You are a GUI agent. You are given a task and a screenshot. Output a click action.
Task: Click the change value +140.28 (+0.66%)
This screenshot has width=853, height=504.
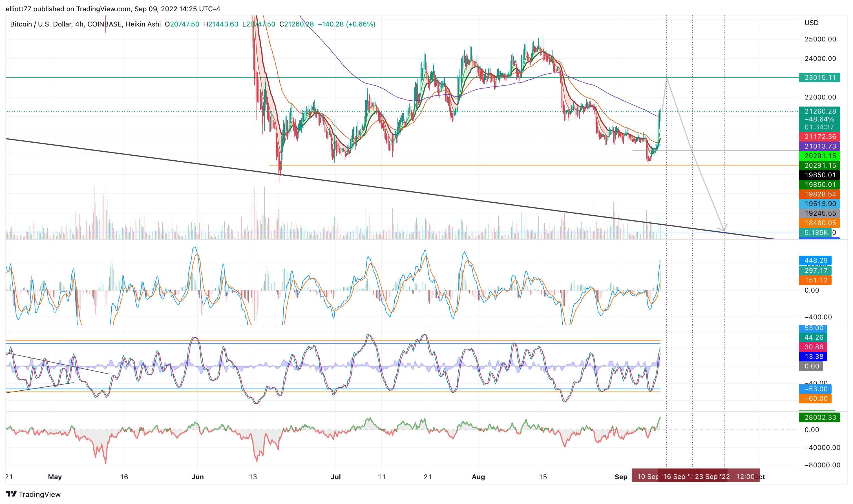[346, 24]
